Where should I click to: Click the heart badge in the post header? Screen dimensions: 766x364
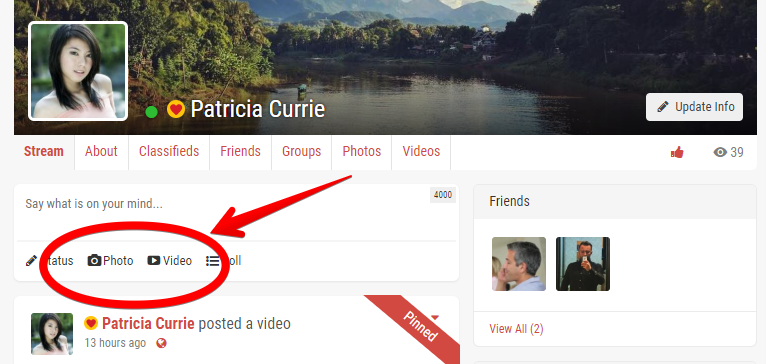tap(91, 323)
